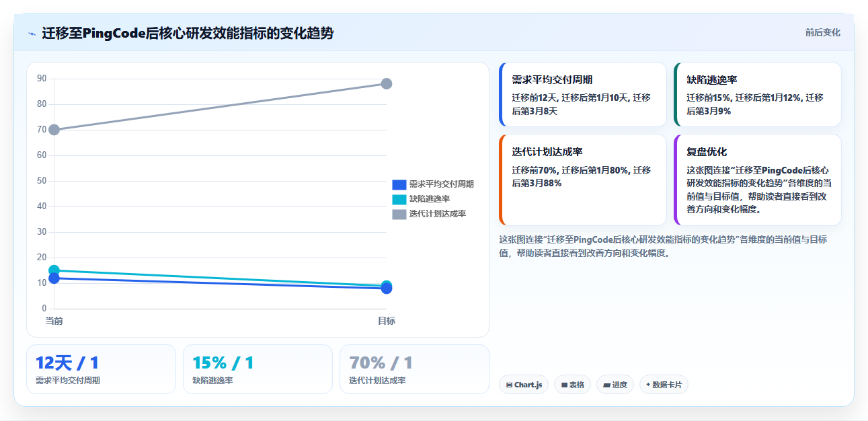Select the 需求平均交付周期 info card title
868x421 pixels.
point(552,79)
